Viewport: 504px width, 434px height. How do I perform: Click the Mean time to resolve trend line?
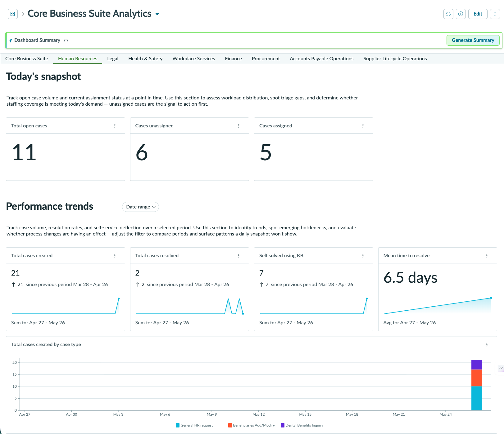[x=438, y=306]
